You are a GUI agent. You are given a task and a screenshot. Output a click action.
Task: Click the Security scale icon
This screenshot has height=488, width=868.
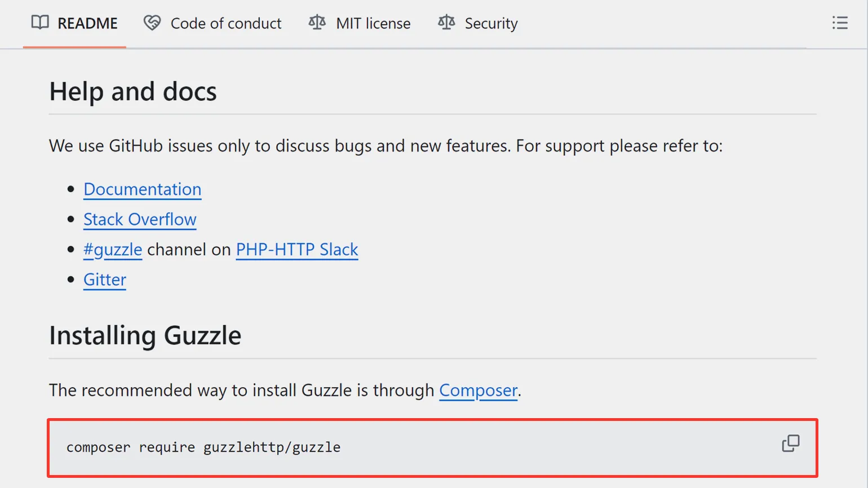446,23
